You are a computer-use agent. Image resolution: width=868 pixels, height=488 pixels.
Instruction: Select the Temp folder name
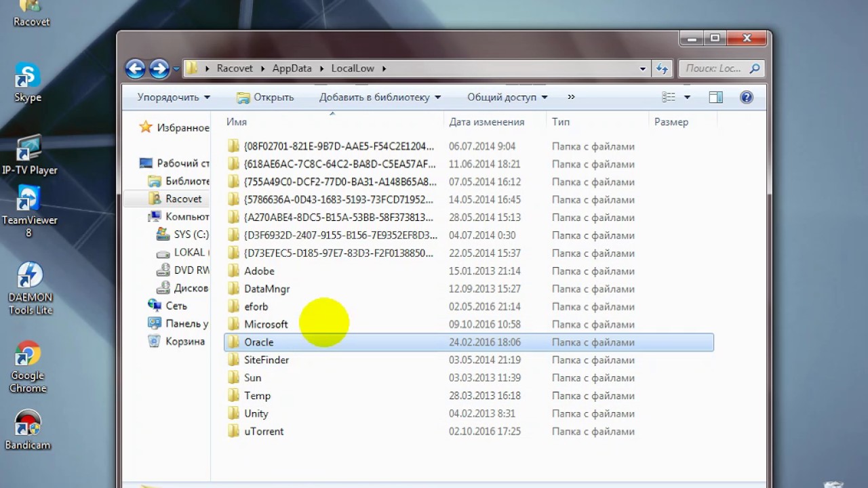coord(257,396)
